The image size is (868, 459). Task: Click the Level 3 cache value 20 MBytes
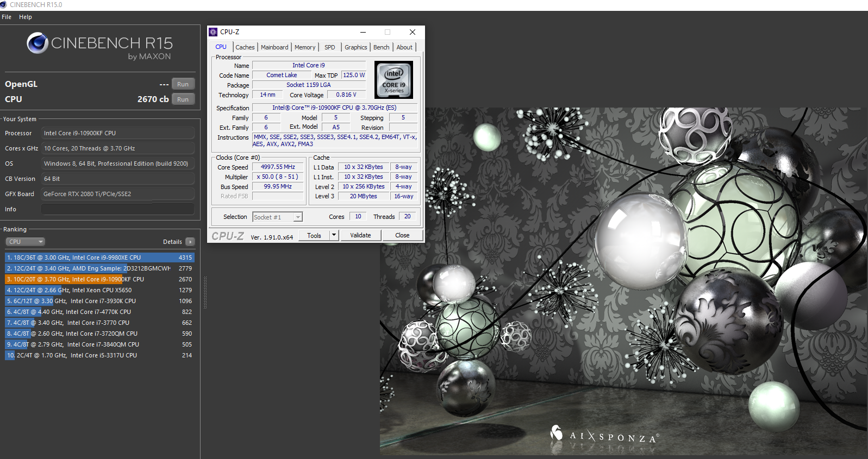tap(364, 197)
